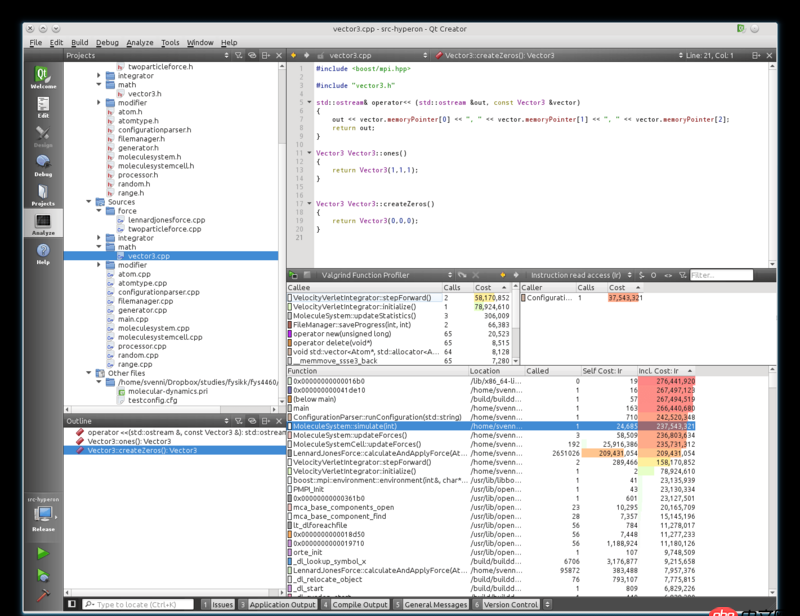Select the Analyze mode

(43, 224)
